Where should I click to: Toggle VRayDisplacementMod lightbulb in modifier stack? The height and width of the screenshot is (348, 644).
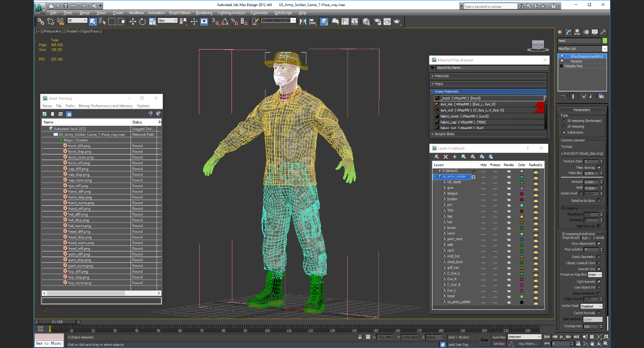point(562,57)
